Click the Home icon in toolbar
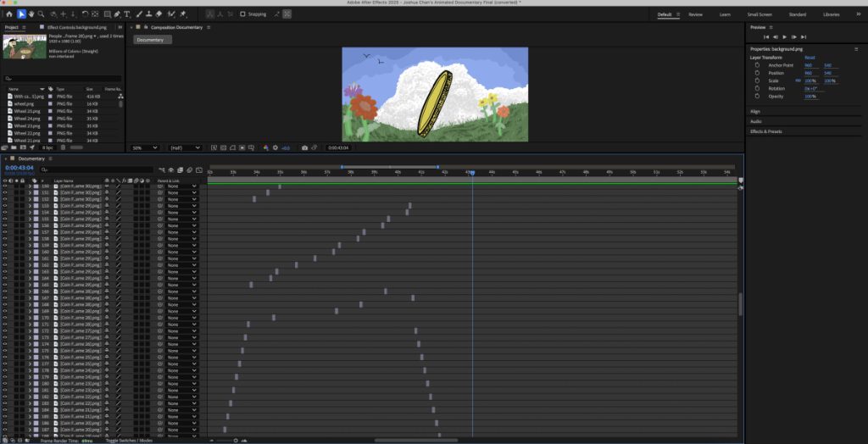The width and height of the screenshot is (868, 444). [9, 14]
